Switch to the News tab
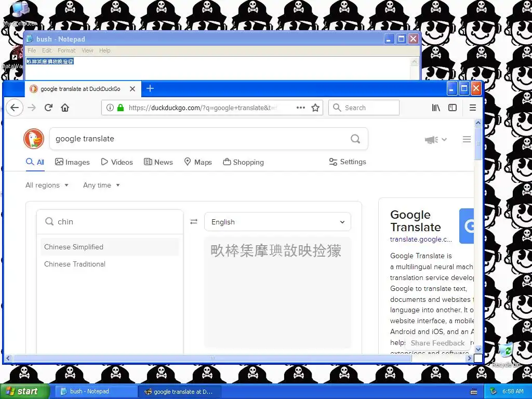 pos(158,162)
